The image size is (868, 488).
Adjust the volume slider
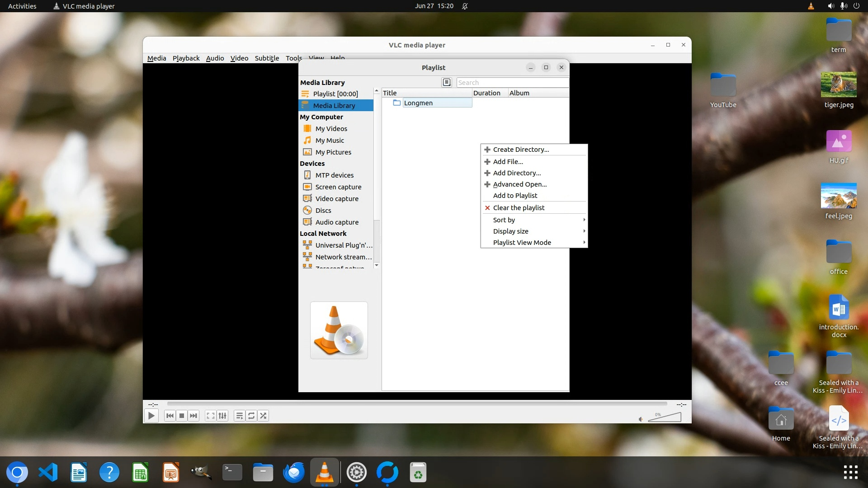(x=665, y=418)
